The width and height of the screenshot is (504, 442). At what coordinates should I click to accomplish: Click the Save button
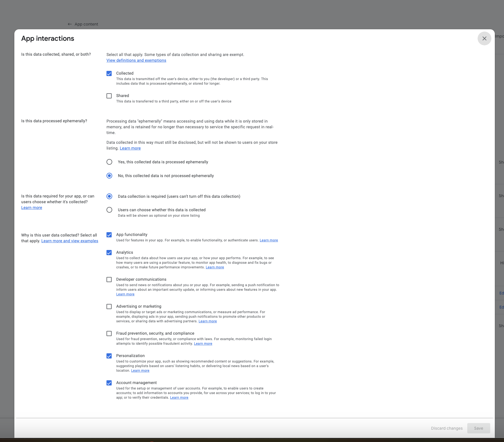click(478, 428)
